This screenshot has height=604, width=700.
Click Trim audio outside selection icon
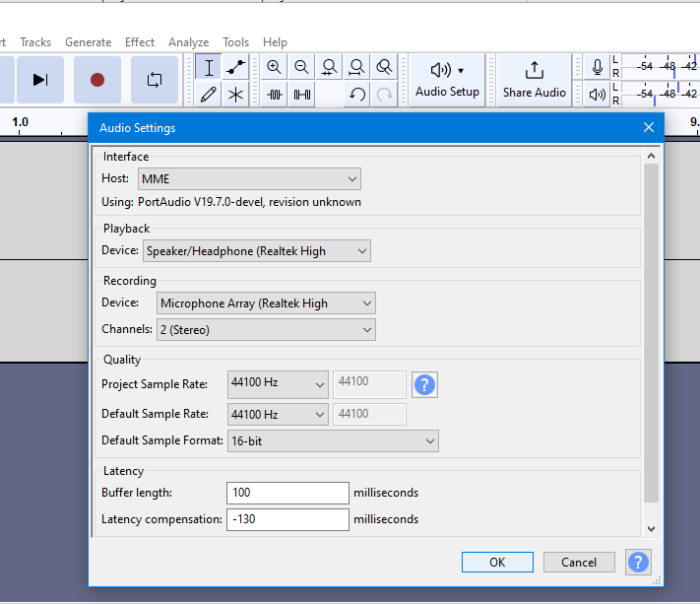275,95
